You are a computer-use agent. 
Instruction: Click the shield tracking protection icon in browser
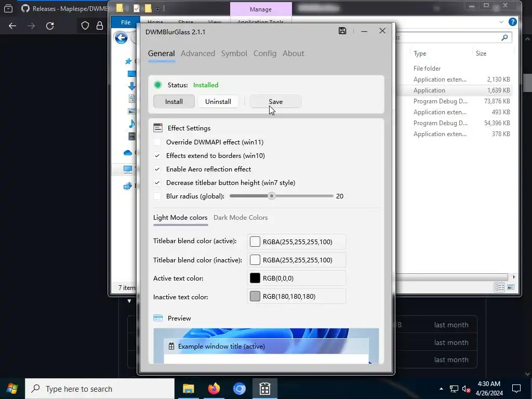(85, 26)
